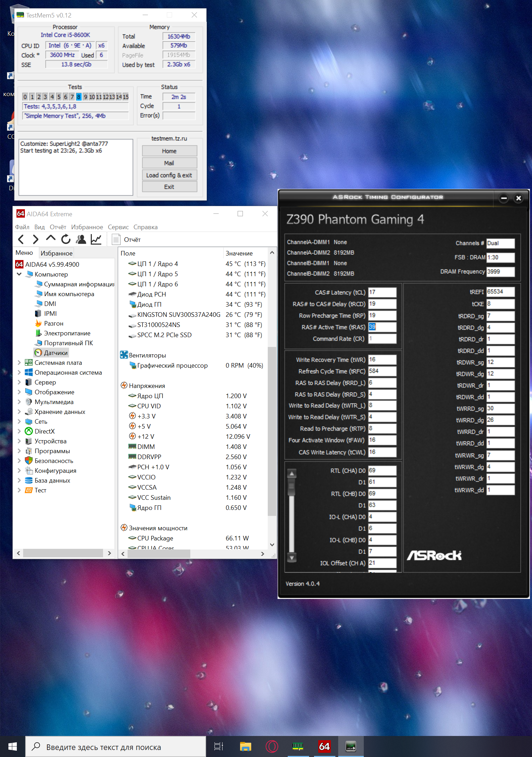
Task: Open the Вид menu
Action: (x=40, y=227)
